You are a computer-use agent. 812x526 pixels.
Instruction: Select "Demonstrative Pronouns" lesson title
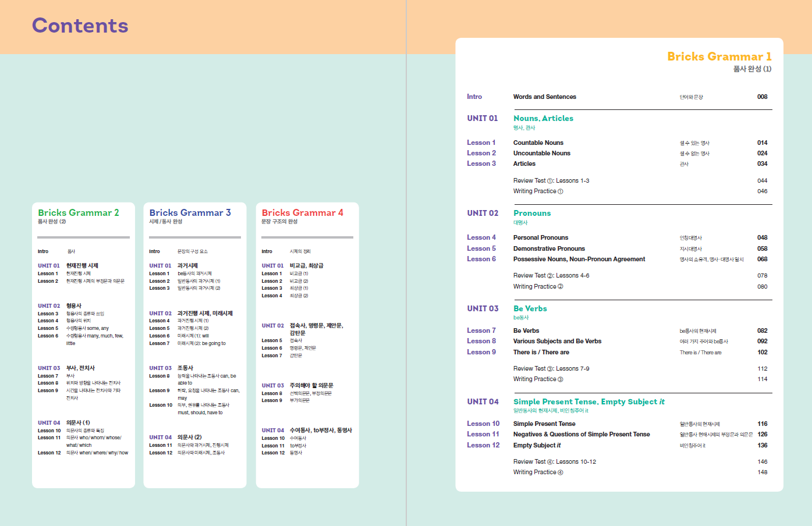(x=549, y=248)
